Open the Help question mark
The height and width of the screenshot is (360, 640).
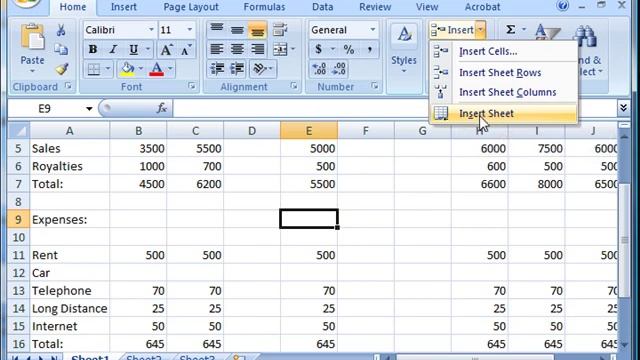click(562, 6)
